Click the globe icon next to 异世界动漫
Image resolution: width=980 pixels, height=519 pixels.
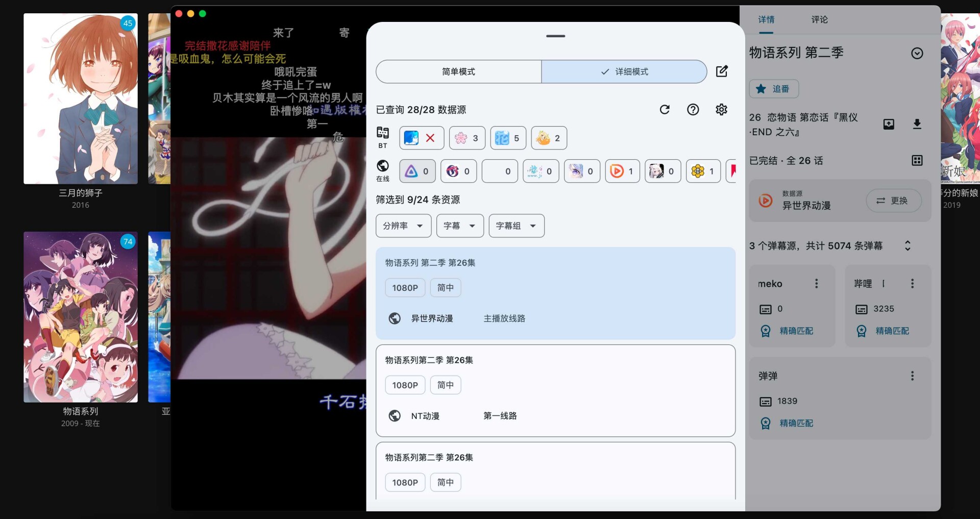[395, 318]
